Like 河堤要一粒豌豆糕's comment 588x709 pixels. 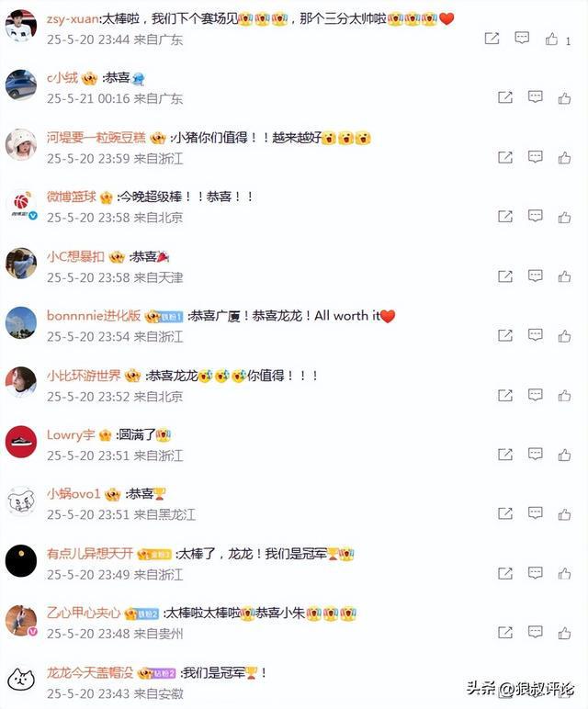point(564,157)
